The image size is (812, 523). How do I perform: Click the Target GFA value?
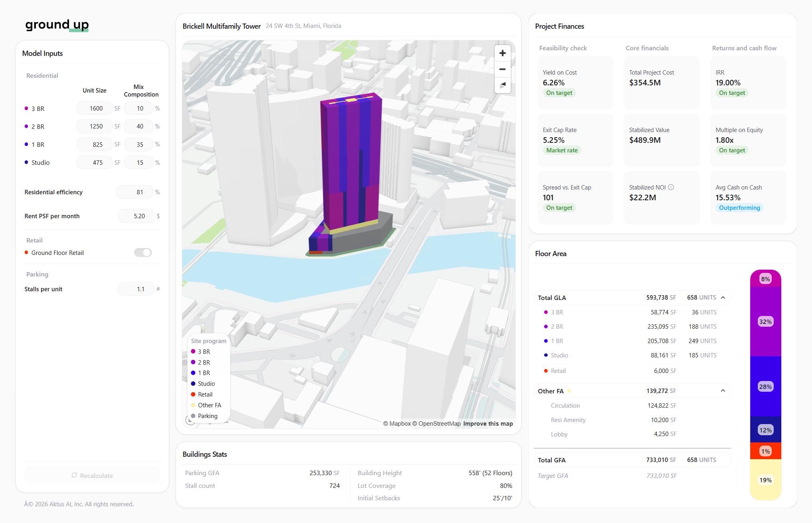pos(661,476)
